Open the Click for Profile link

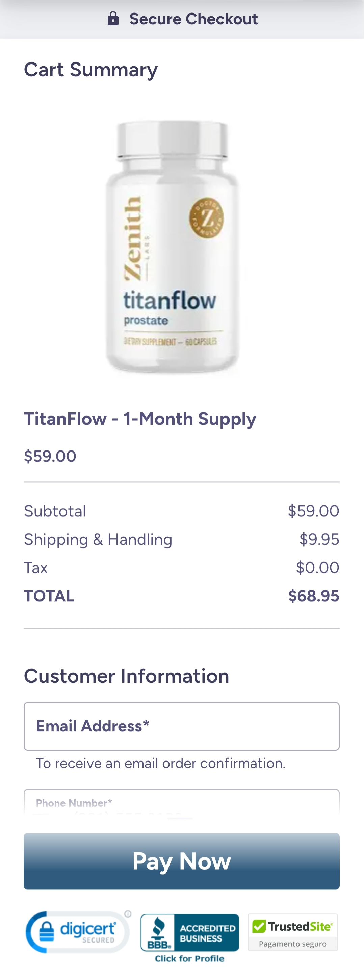pyautogui.click(x=189, y=959)
